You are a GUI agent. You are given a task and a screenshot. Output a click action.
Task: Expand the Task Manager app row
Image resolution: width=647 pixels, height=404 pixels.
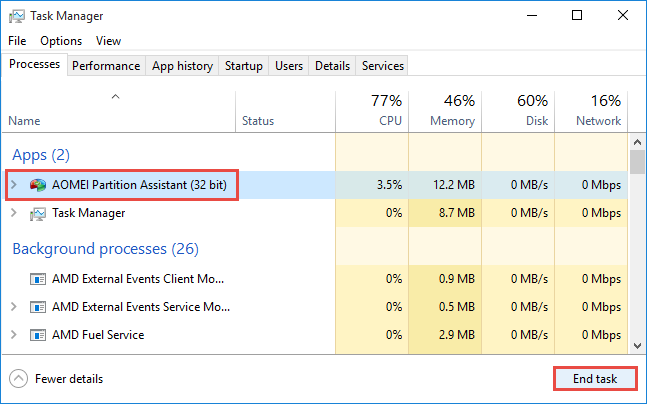[x=14, y=213]
